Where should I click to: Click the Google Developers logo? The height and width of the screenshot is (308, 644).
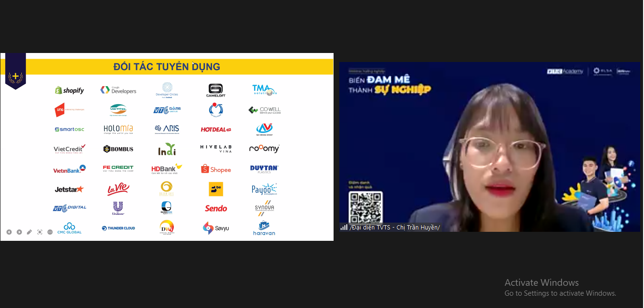click(x=118, y=90)
